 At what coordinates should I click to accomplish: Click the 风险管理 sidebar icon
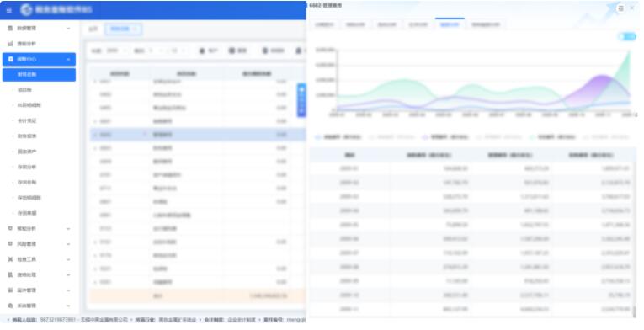pyautogui.click(x=10, y=243)
